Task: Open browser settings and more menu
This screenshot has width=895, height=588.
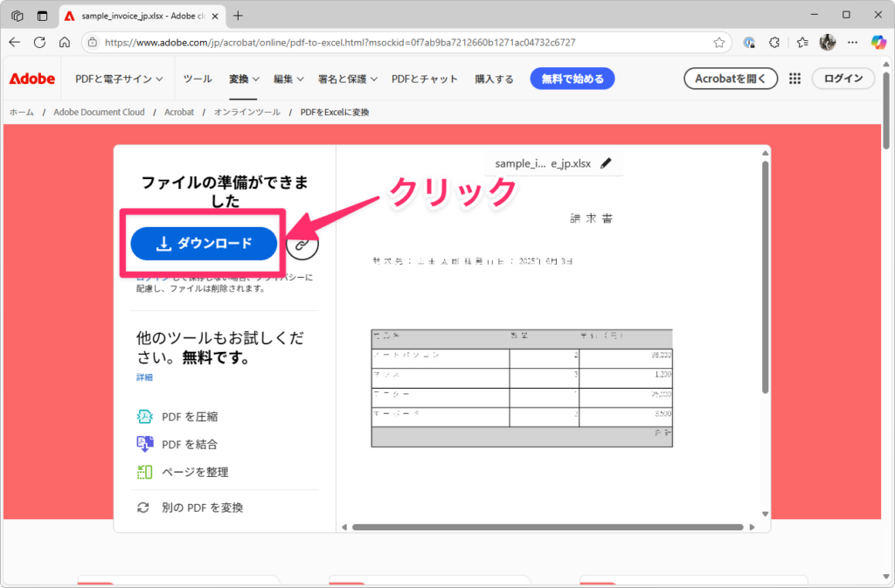Action: tap(852, 42)
